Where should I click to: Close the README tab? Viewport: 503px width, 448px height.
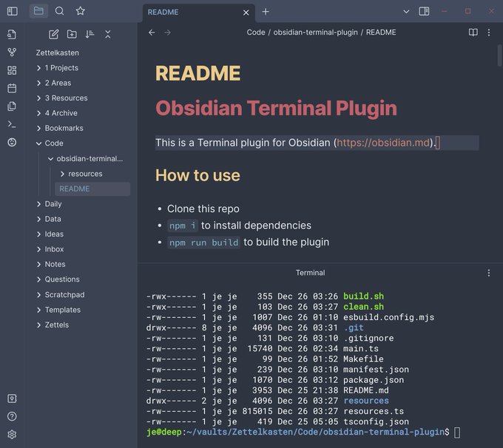click(246, 13)
